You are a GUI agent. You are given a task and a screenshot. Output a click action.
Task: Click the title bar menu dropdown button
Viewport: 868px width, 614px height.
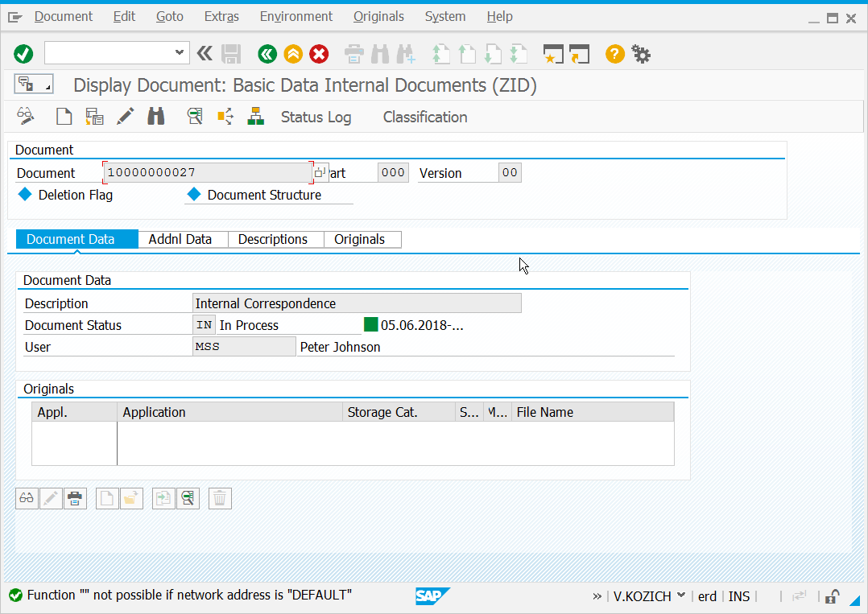[34, 84]
